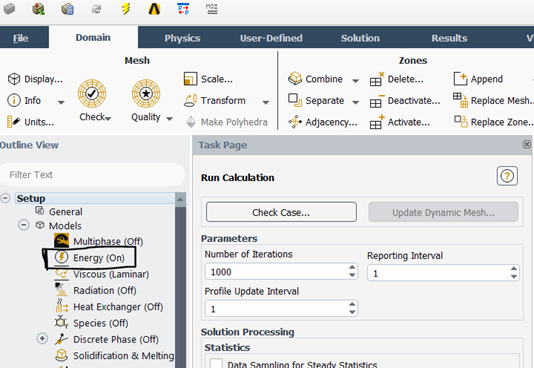Expand the Discrete Phase node
This screenshot has height=368, width=534.
click(x=42, y=339)
